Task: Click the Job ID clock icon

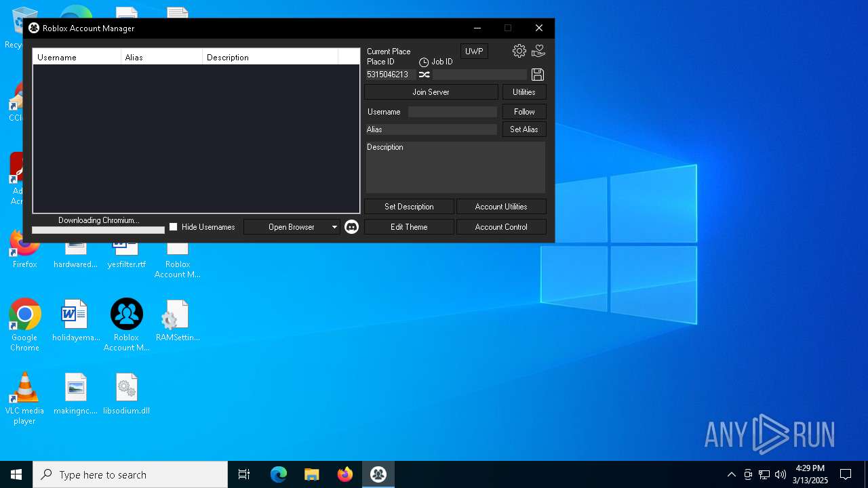Action: pyautogui.click(x=424, y=62)
